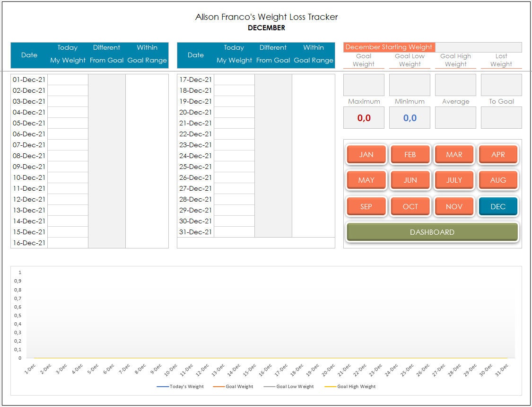This screenshot has height=407, width=532.
Task: View the JULY weight data
Action: [454, 180]
